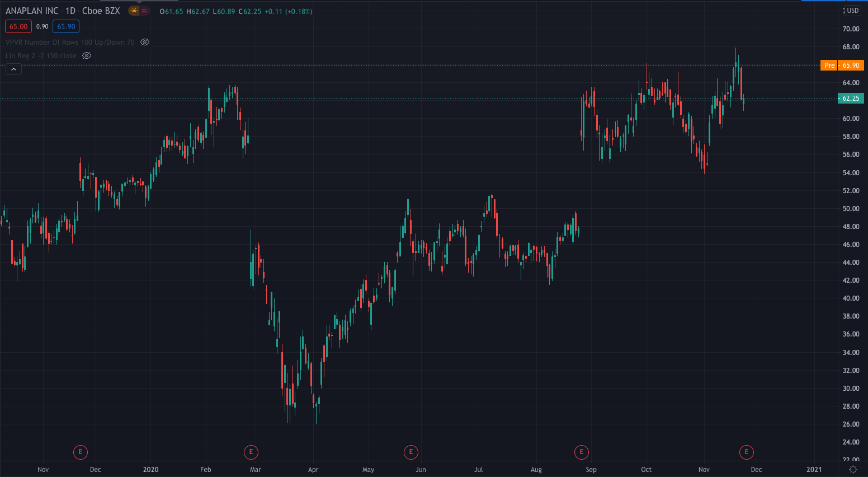
Task: Click the orange pre-market session sun icon
Action: coord(134,11)
